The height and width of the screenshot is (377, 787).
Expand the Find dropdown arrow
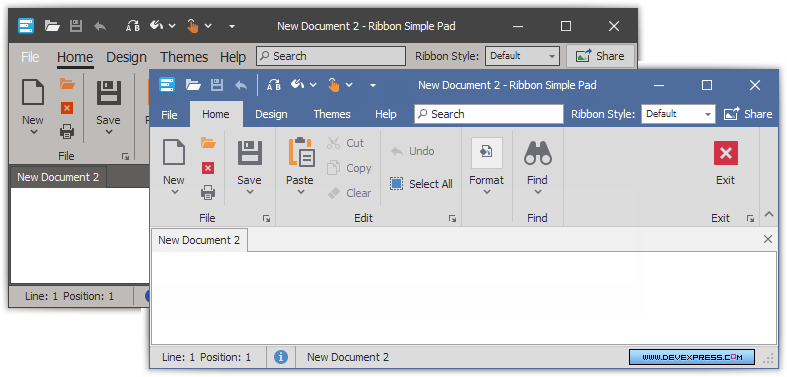(538, 192)
